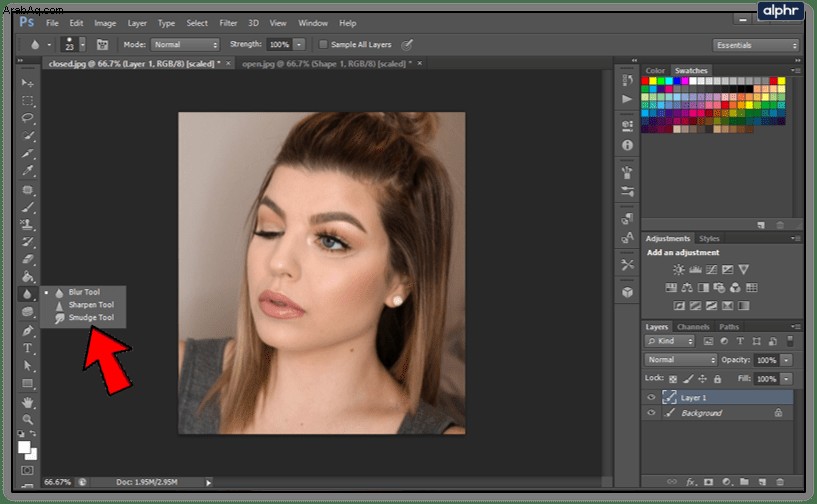
Task: Open the Brush panel toggle icon
Action: [x=102, y=45]
